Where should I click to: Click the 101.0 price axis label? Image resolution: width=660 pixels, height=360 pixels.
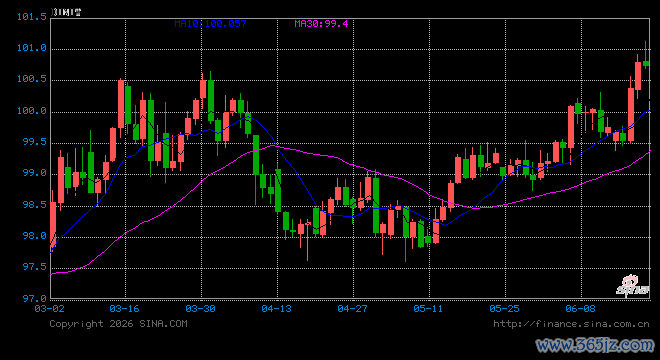point(32,48)
